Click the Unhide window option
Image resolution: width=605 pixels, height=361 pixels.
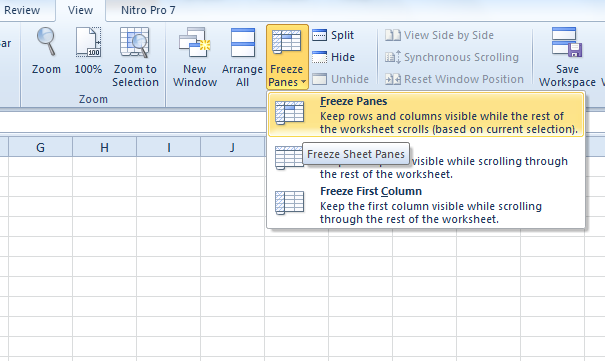tap(341, 79)
